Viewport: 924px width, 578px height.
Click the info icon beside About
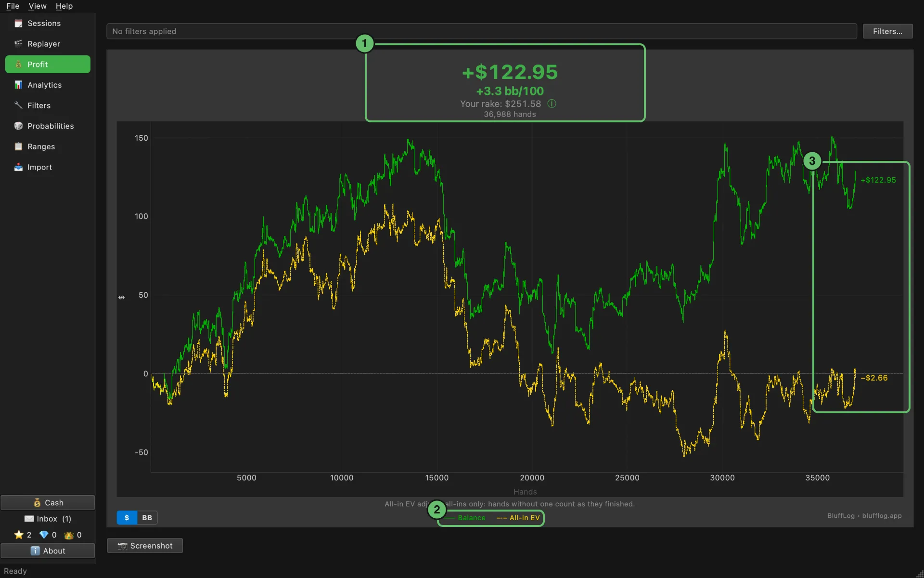click(35, 551)
